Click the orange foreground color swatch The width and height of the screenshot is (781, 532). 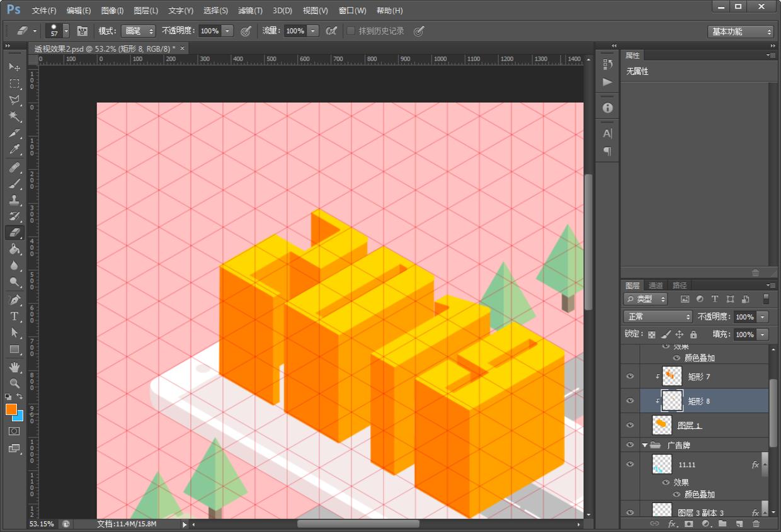(x=11, y=409)
